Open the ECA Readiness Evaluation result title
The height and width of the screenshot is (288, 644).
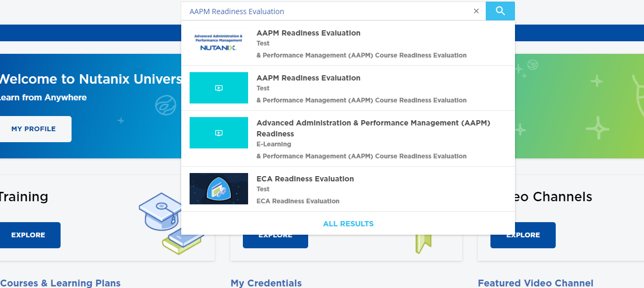[305, 179]
